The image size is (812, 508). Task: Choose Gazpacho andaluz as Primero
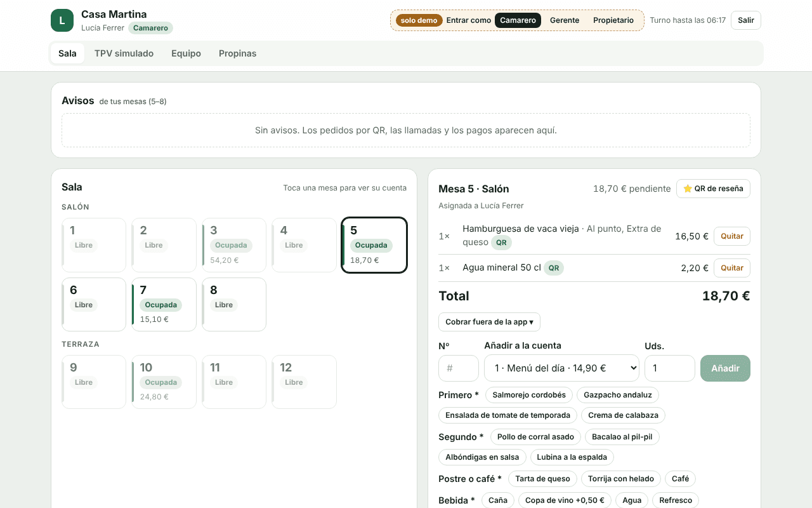618,395
